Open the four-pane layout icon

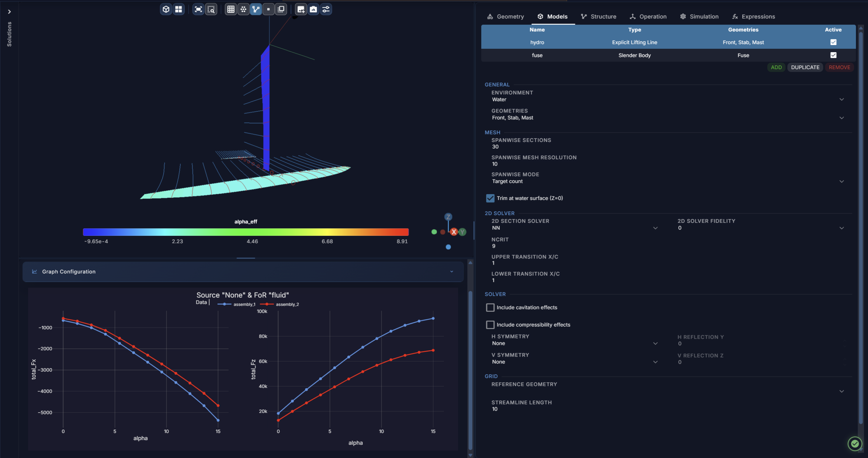[178, 9]
